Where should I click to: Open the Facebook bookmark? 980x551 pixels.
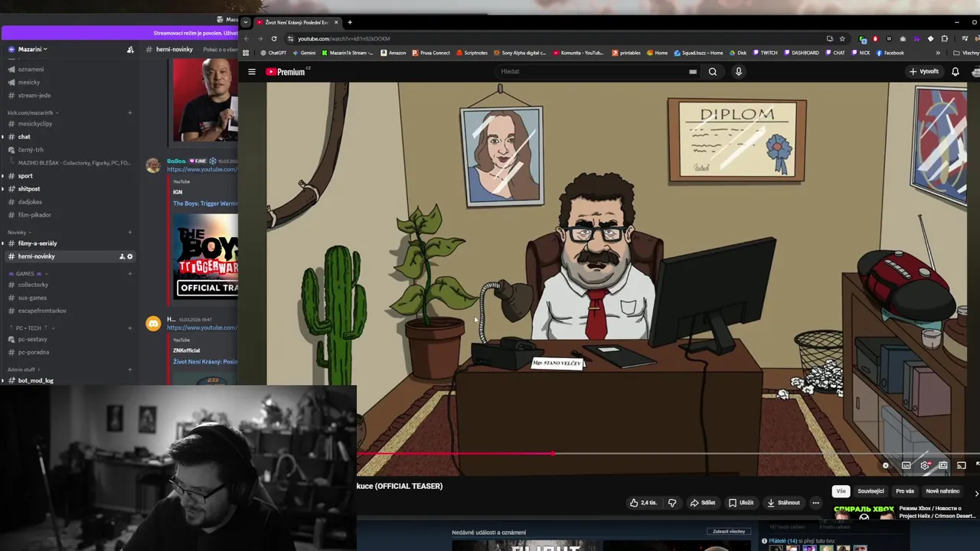coord(890,53)
